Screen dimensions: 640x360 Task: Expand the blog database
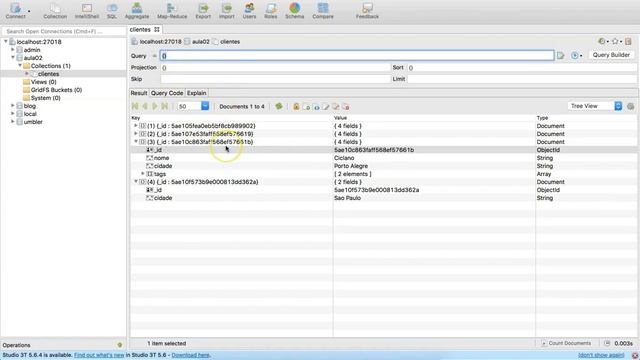(13, 105)
